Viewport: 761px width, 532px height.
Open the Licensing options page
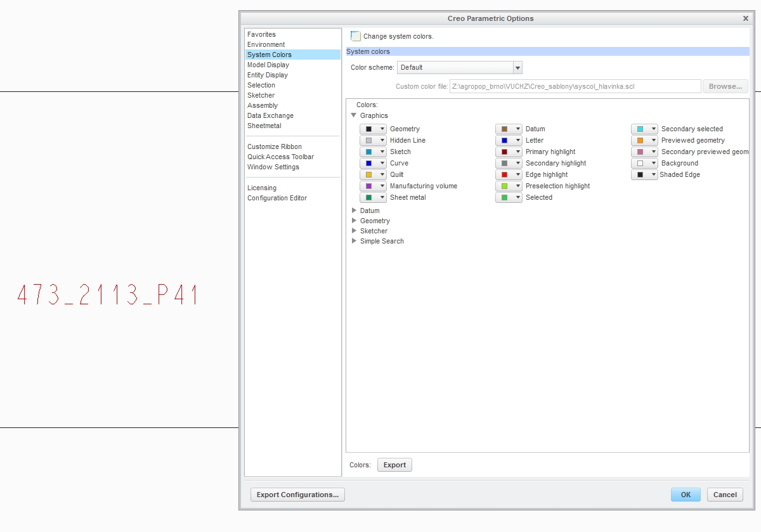pyautogui.click(x=293, y=188)
